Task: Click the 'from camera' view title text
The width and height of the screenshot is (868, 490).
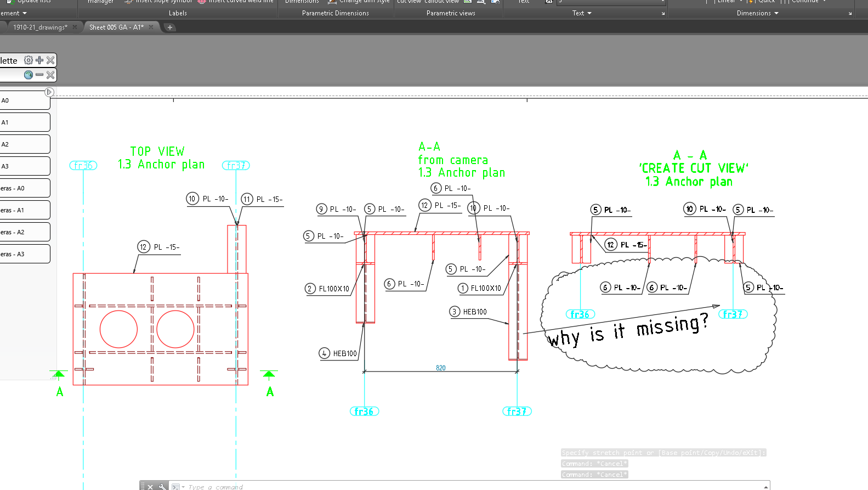Action: click(x=453, y=160)
